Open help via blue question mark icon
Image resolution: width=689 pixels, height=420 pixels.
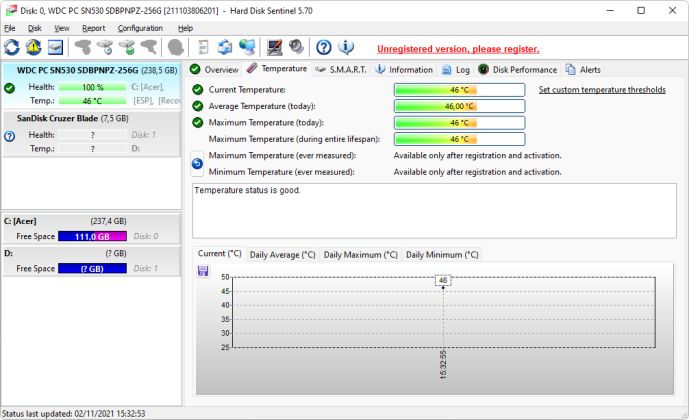point(324,47)
